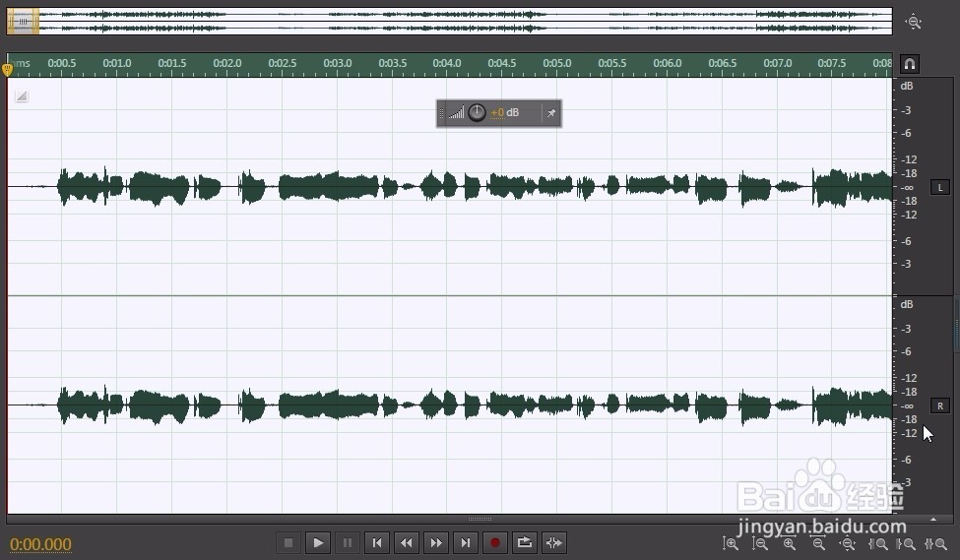This screenshot has width=960, height=560.
Task: Click the yellow playhead marker on timeline
Action: coord(8,69)
